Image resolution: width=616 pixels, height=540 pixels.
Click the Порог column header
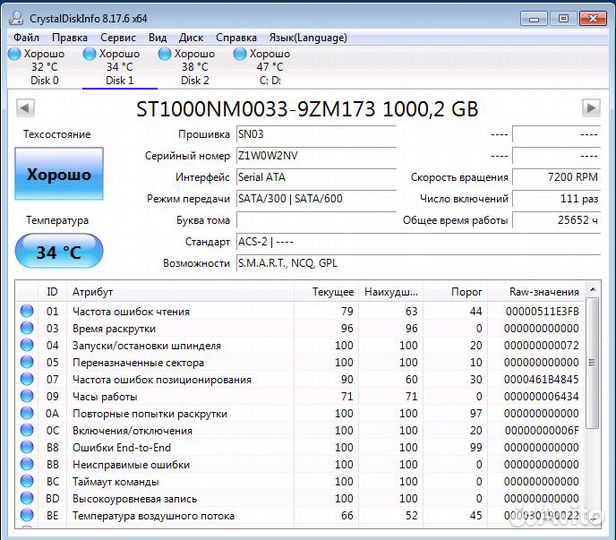[x=455, y=292]
